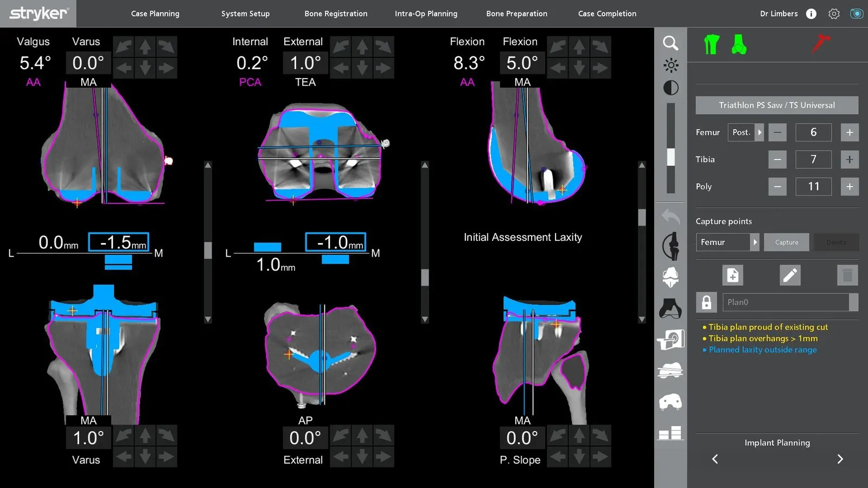Click the tibial baseplate stack icon

671,371
